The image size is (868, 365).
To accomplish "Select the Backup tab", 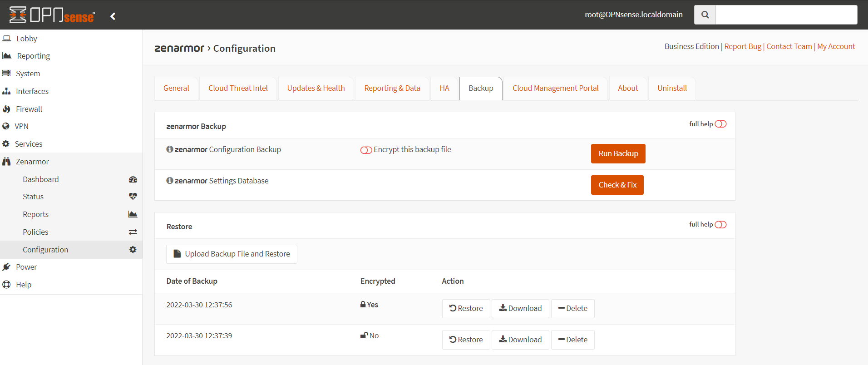I will (x=481, y=88).
